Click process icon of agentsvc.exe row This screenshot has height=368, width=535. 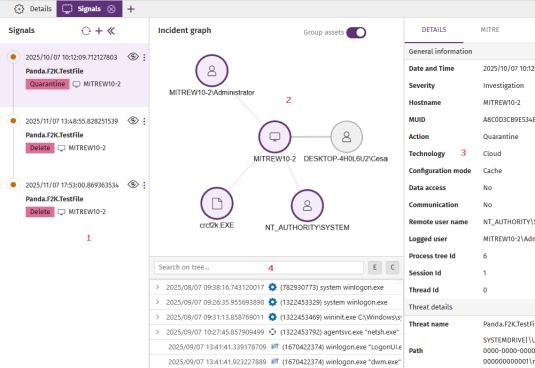pos(272,332)
